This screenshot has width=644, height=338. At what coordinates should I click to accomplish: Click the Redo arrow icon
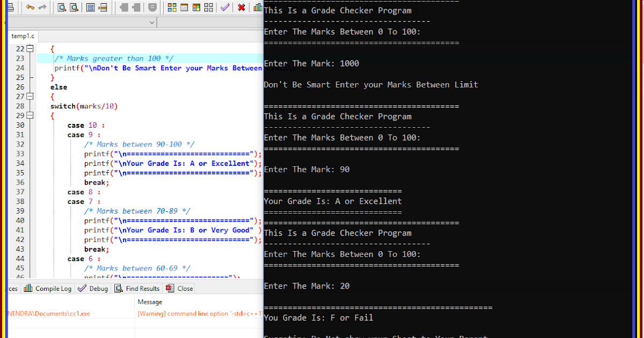point(42,8)
